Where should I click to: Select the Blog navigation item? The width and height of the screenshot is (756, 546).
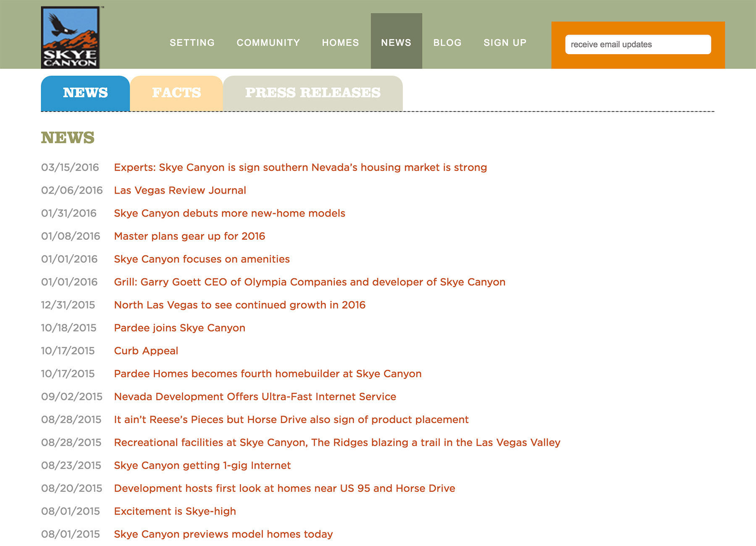(x=447, y=43)
